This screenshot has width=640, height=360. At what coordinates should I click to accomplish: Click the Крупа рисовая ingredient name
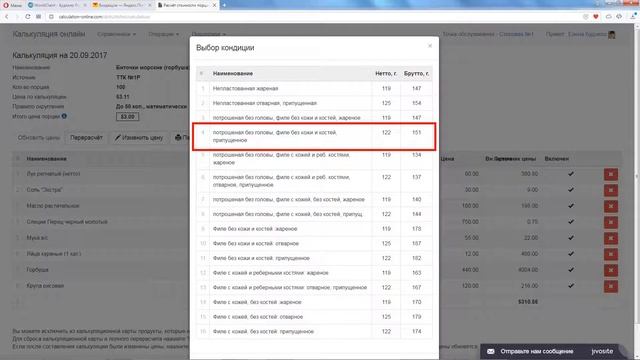click(x=45, y=286)
